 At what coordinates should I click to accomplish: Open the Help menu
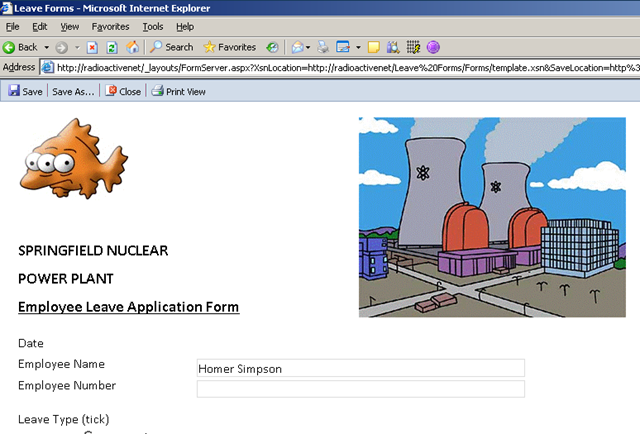(x=185, y=27)
